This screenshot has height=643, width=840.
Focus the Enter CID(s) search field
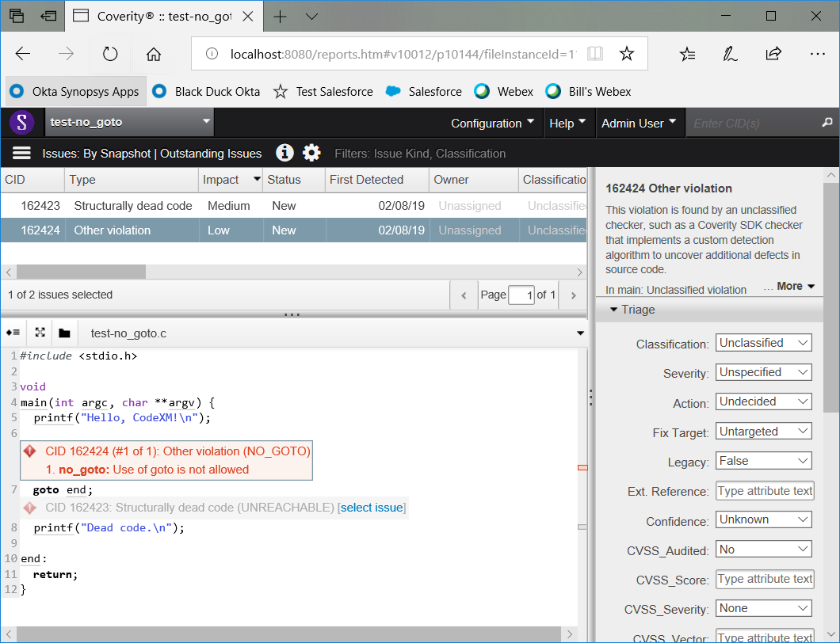[754, 124]
